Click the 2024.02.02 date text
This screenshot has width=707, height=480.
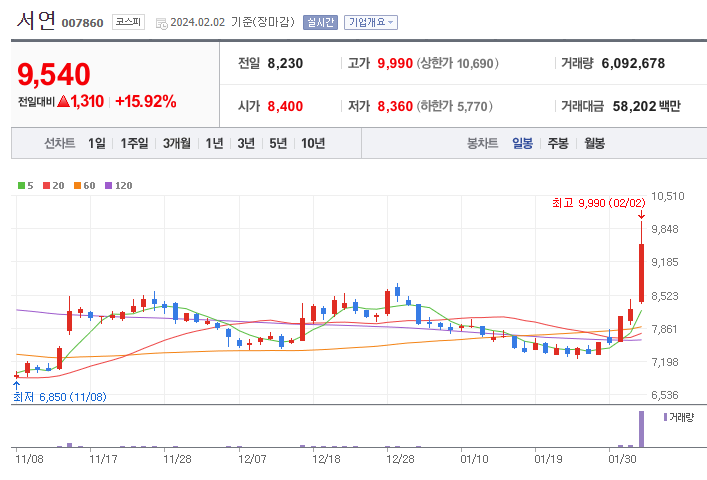point(197,22)
